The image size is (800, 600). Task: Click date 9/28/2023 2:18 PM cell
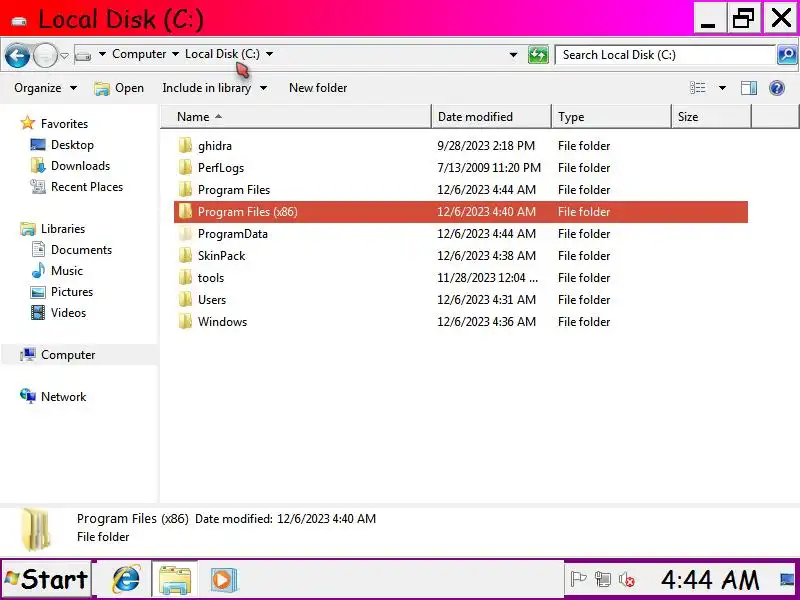click(x=486, y=146)
